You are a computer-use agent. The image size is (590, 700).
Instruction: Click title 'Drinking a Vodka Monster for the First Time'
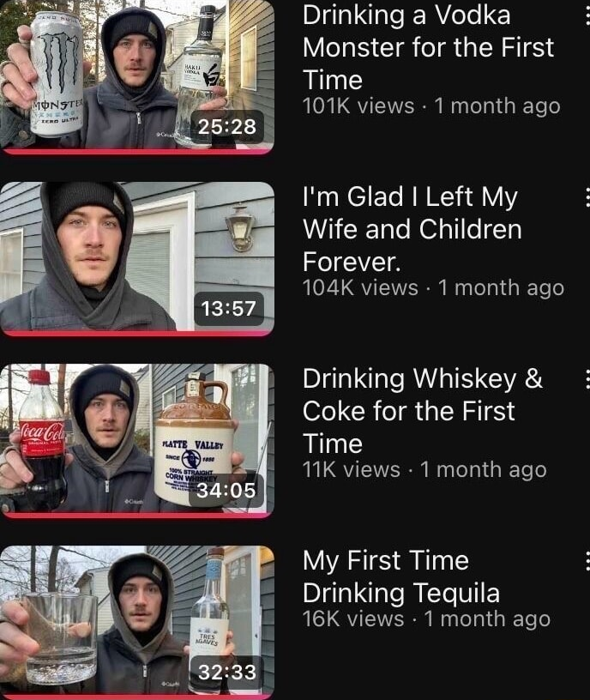point(428,47)
